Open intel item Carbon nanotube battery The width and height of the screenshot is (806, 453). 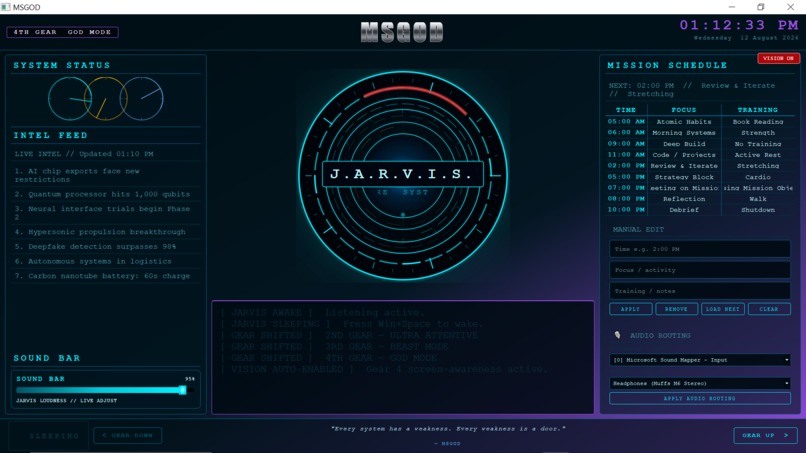point(105,276)
